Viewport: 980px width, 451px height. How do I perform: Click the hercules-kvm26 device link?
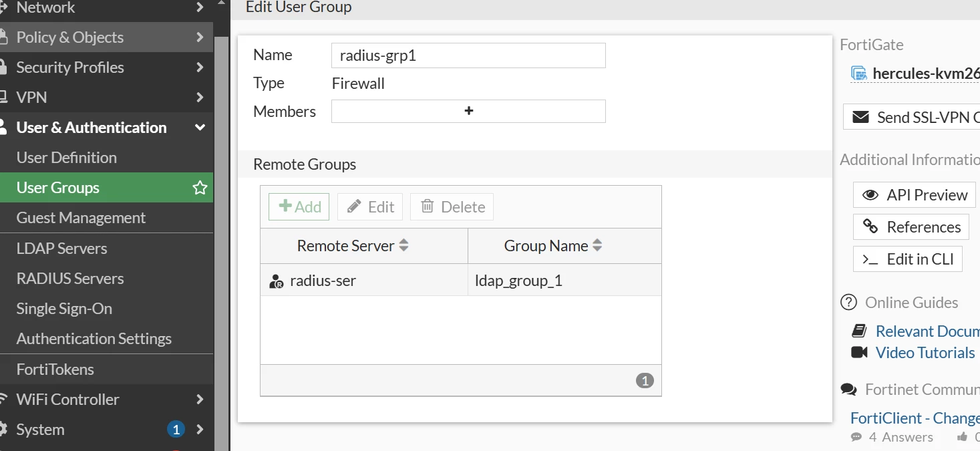pyautogui.click(x=926, y=73)
